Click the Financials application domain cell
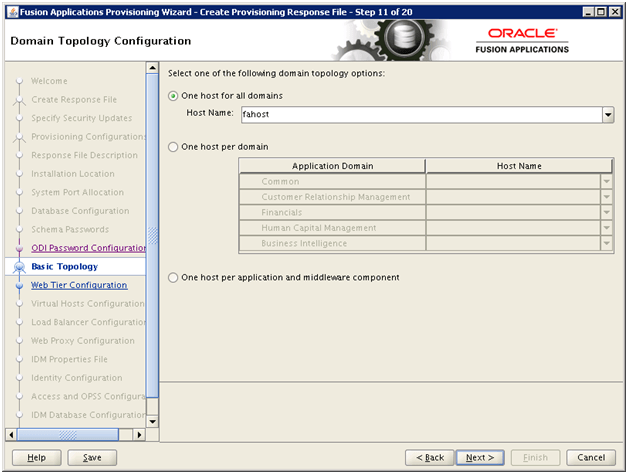 coord(332,212)
